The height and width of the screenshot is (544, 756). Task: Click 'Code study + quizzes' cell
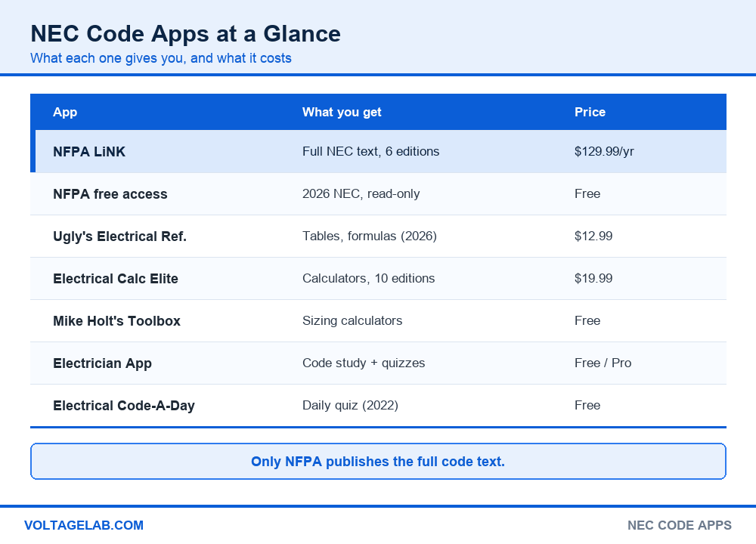click(364, 363)
